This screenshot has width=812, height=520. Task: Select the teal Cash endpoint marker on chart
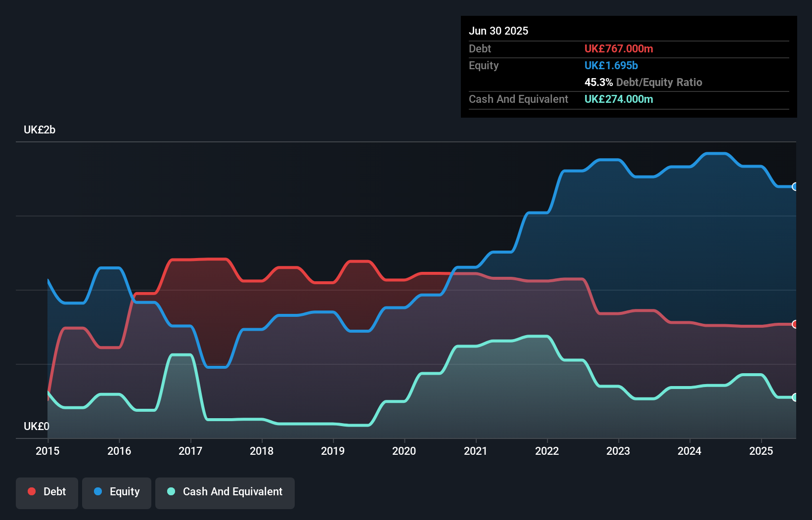795,397
